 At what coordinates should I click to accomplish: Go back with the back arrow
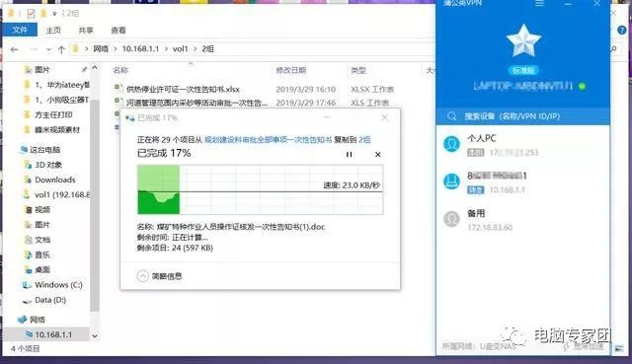15,49
